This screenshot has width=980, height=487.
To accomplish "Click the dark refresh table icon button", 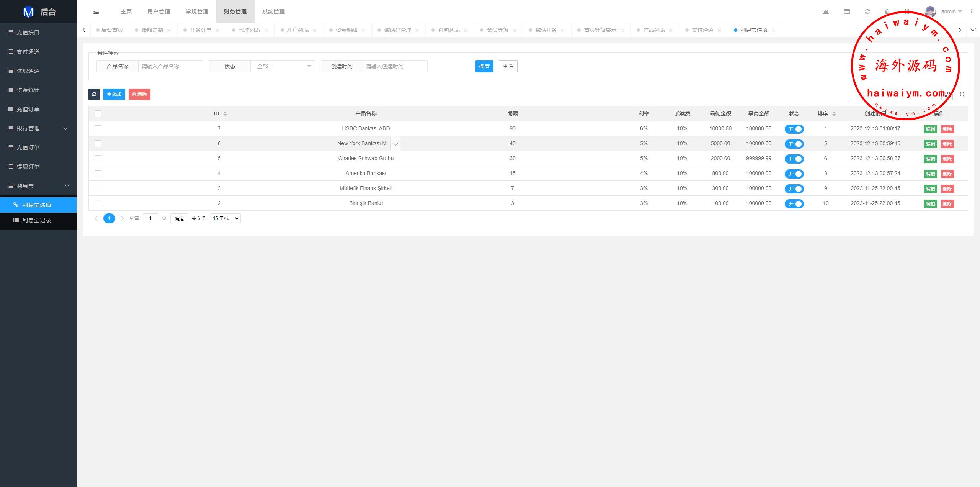I will click(94, 94).
